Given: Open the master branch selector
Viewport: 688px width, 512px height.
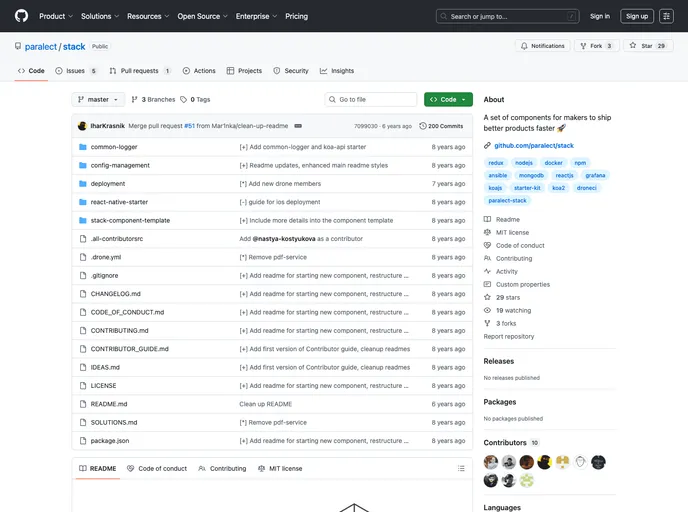Looking at the screenshot, I should pyautogui.click(x=98, y=100).
